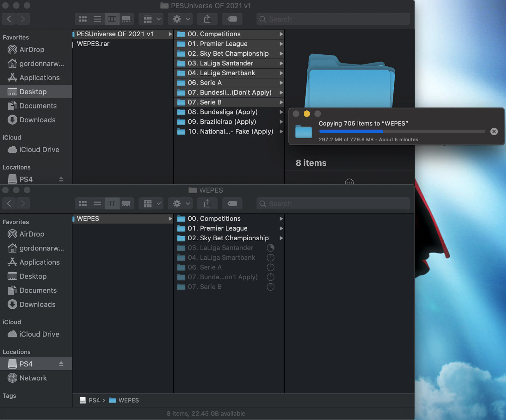Switch PESUniverse window to icon view

pos(83,19)
